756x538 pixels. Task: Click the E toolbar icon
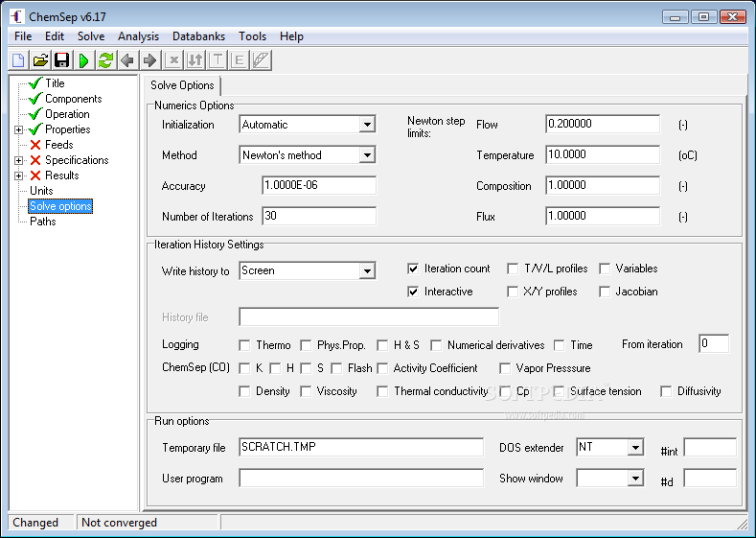[x=239, y=60]
